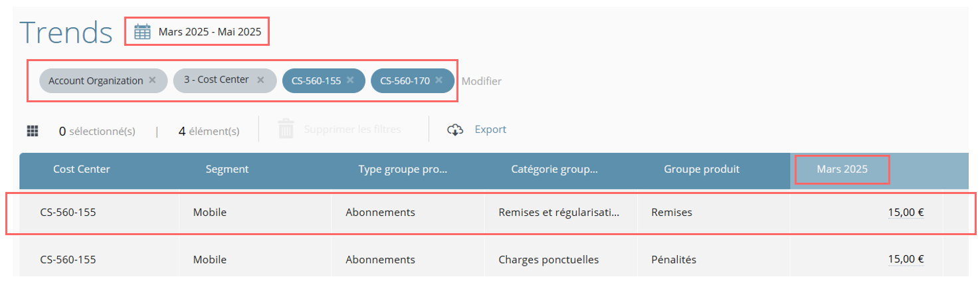Click the Export link text
The image size is (980, 283).
(x=490, y=130)
